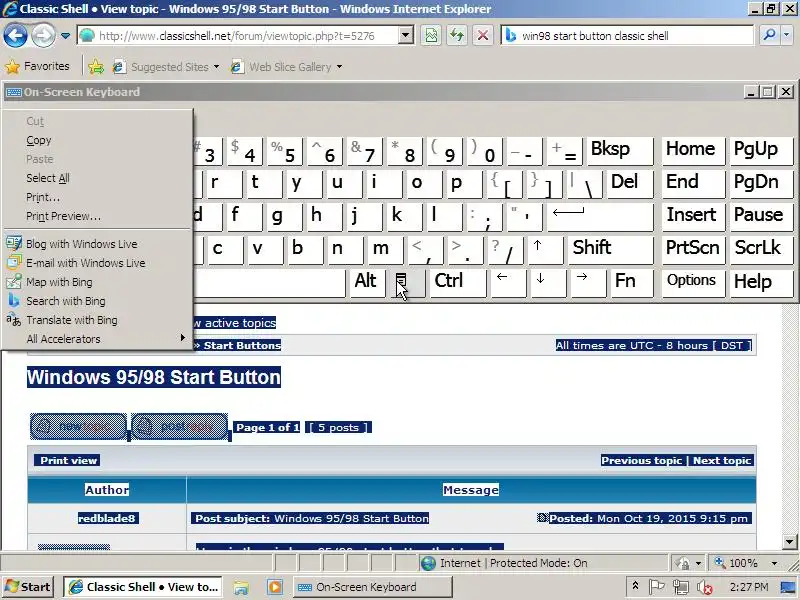Click Add to Favorites Bar star icon
Viewport: 800px width, 600px height.
96,67
